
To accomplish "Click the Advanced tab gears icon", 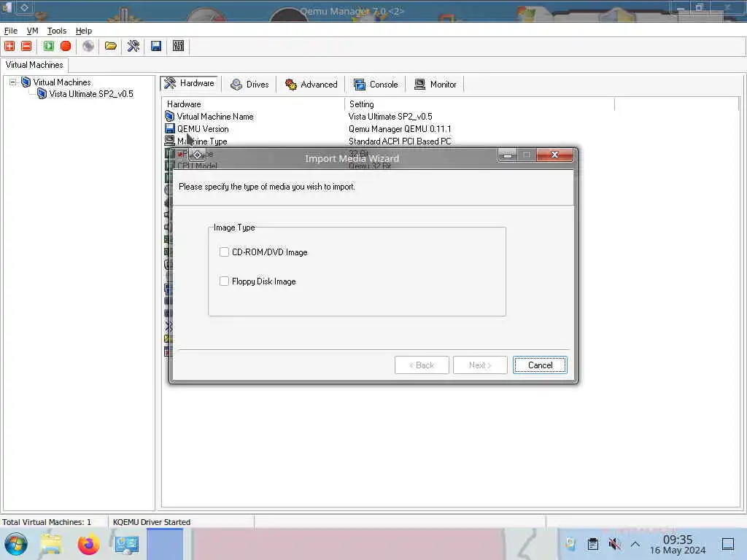I will [x=290, y=85].
